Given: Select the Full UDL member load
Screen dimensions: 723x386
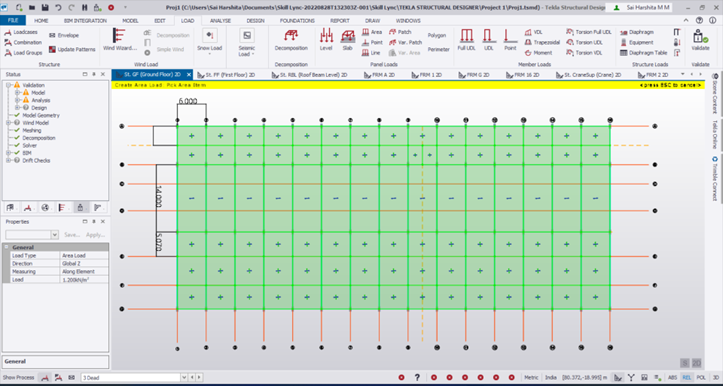Looking at the screenshot, I should click(x=466, y=40).
